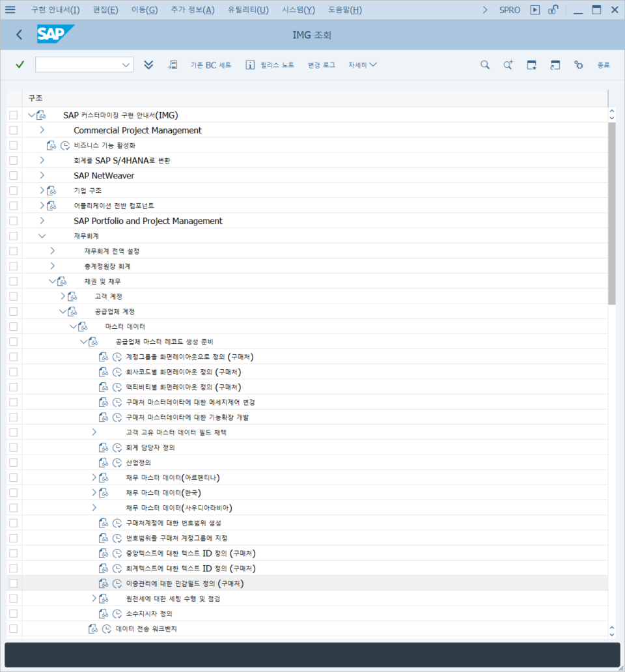
Task: Click the 기존 BC 세트 button
Action: click(x=211, y=65)
